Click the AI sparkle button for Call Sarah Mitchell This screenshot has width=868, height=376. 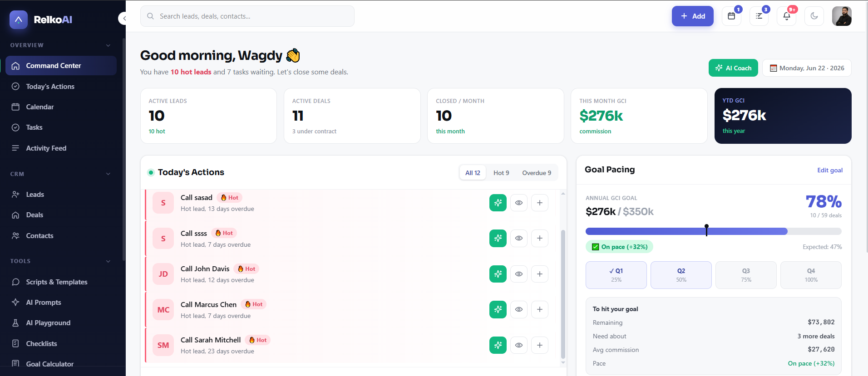click(x=498, y=345)
